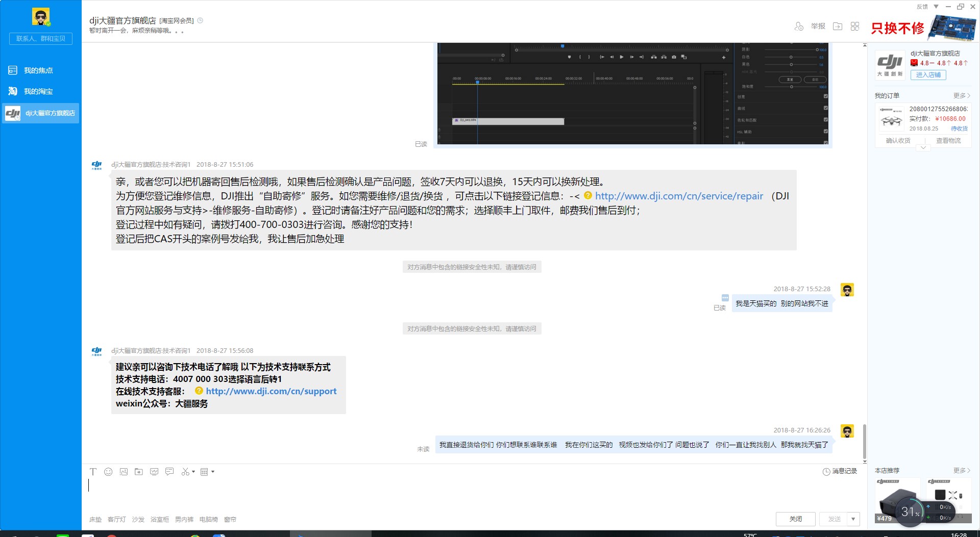Click the clock icon beside shop name
Image resolution: width=980 pixels, height=537 pixels.
200,20
